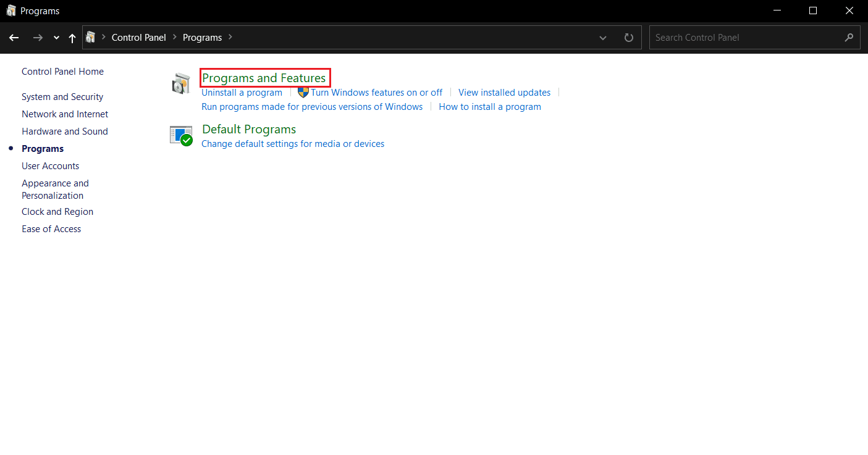The height and width of the screenshot is (455, 868).
Task: Click the Control Panel icon in address bar
Action: [x=91, y=37]
